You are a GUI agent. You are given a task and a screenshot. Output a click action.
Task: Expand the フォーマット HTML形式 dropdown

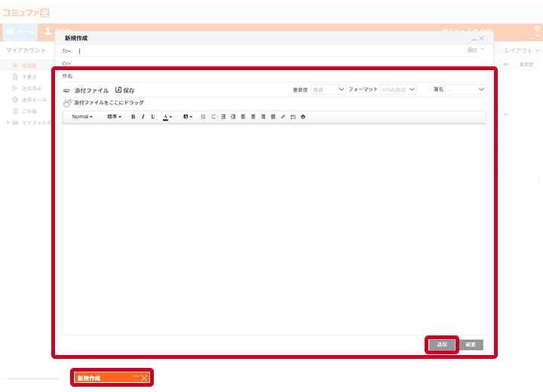click(398, 90)
